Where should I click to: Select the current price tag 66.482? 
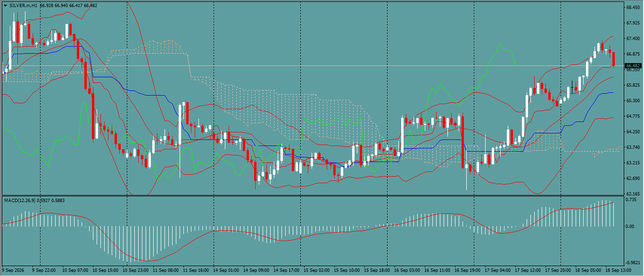[633, 65]
